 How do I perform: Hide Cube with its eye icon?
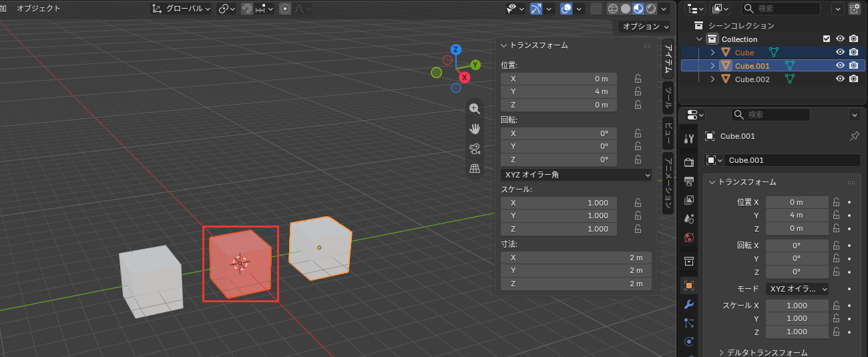[841, 52]
